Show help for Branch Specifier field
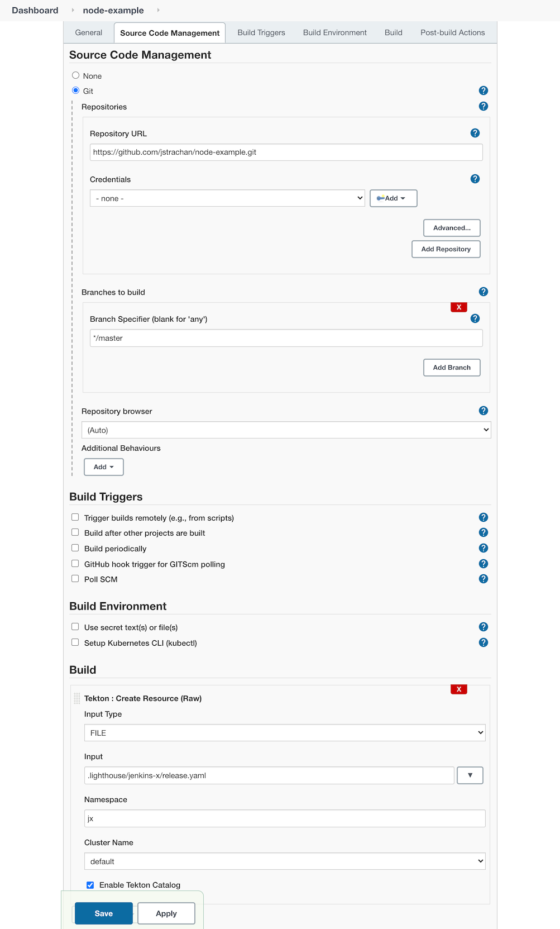 pyautogui.click(x=475, y=318)
